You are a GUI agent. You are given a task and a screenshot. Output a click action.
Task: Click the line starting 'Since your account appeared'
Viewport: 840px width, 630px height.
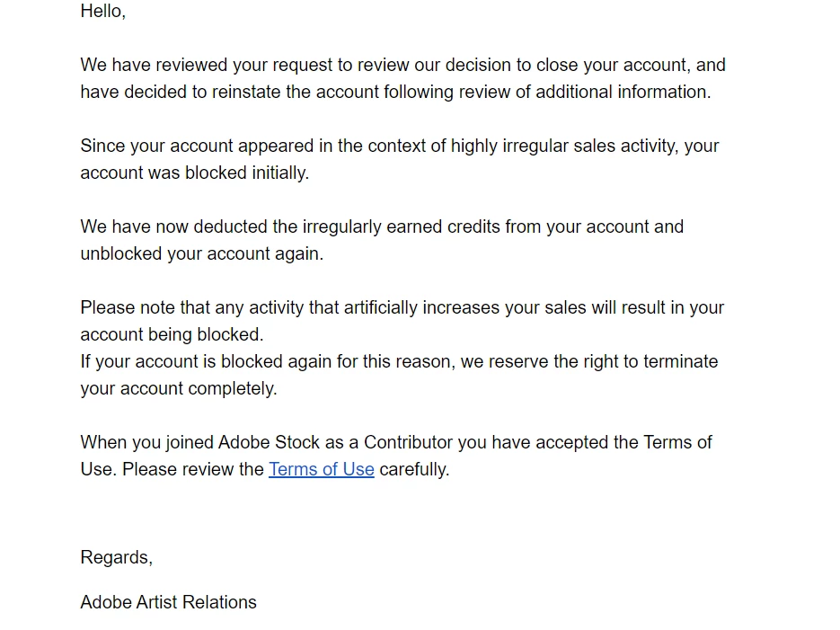(399, 146)
